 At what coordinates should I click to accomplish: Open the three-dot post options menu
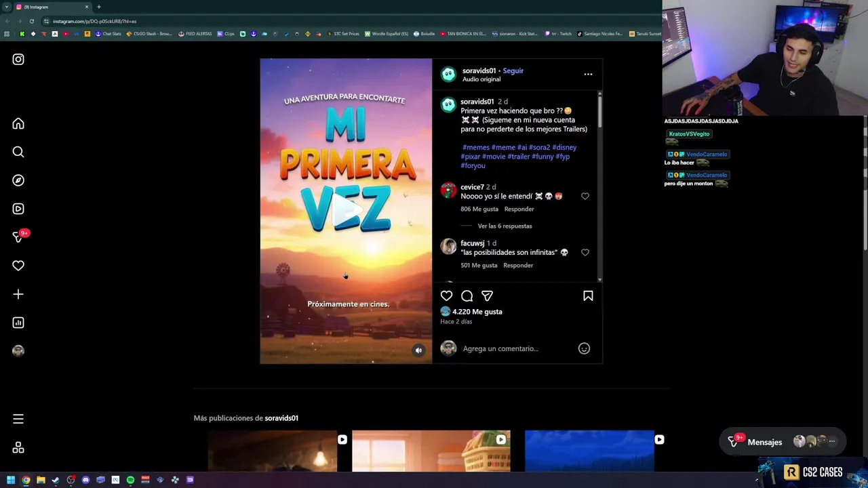point(588,74)
